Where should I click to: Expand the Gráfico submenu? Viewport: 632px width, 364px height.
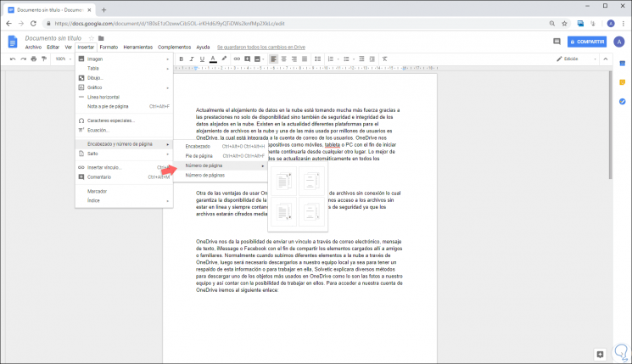coord(124,87)
